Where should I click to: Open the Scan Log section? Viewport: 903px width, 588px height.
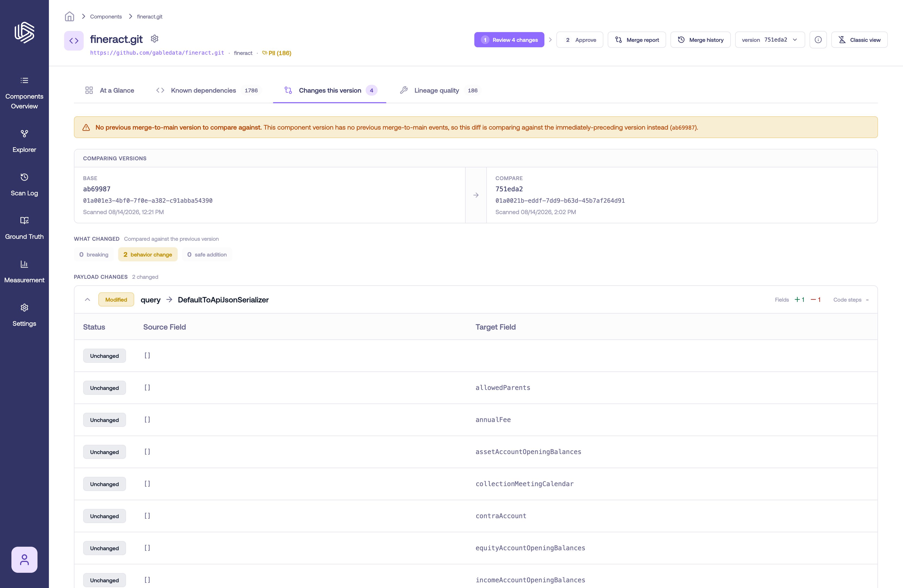point(24,184)
